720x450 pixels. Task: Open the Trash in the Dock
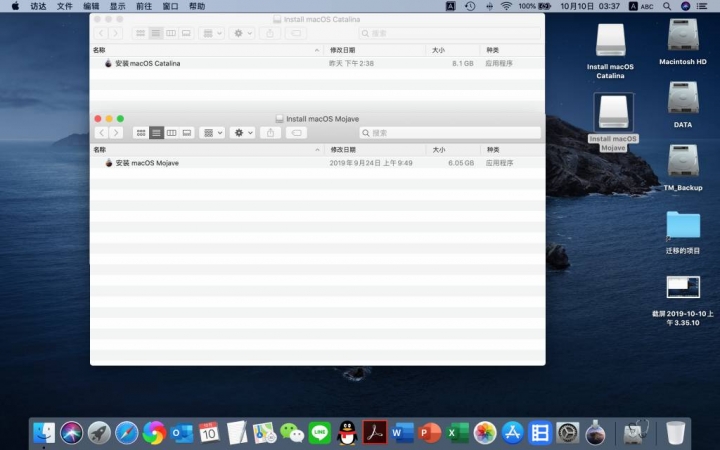pyautogui.click(x=675, y=433)
